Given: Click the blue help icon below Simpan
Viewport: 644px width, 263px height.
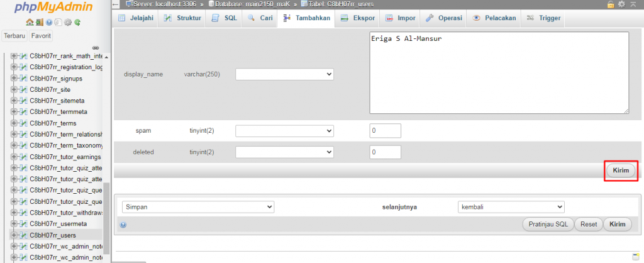Looking at the screenshot, I should coord(123,225).
